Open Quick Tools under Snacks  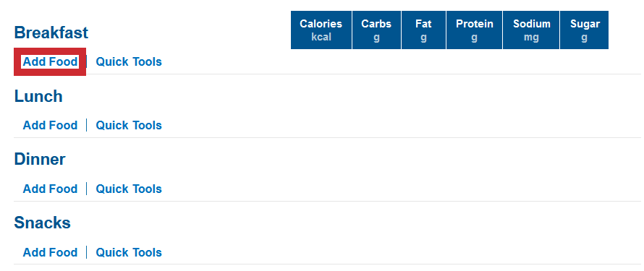129,252
